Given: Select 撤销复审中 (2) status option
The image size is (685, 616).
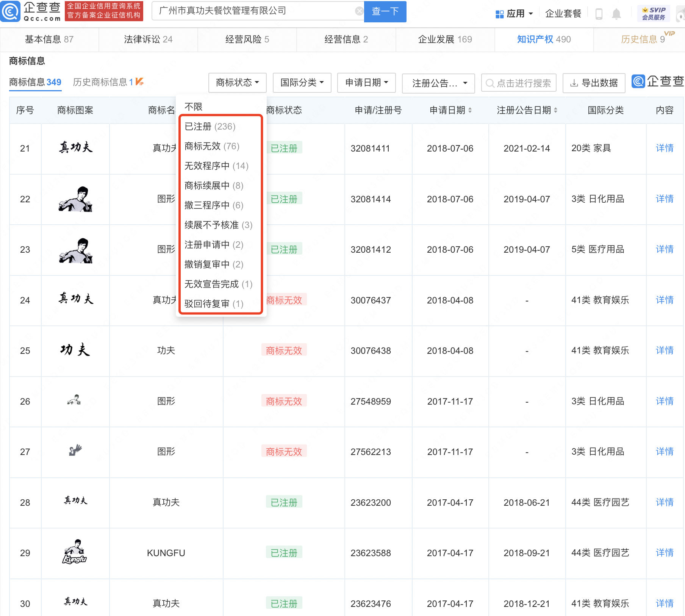Looking at the screenshot, I should [214, 264].
